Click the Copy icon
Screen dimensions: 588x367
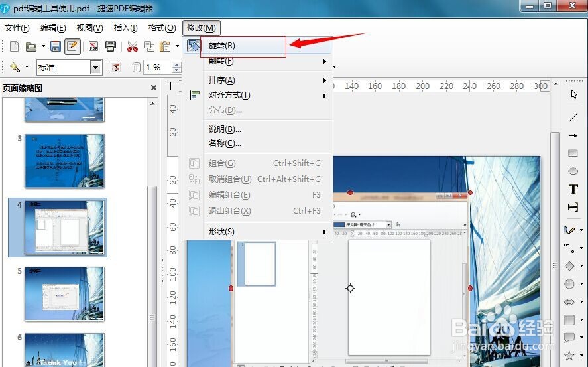point(149,46)
